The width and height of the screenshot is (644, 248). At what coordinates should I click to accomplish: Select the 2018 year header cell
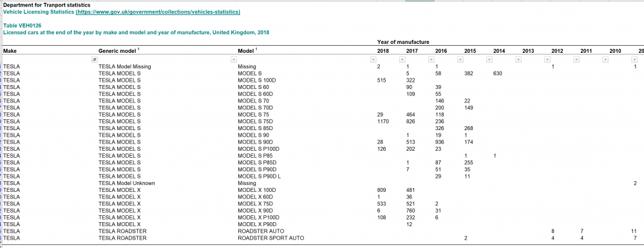pyautogui.click(x=383, y=51)
